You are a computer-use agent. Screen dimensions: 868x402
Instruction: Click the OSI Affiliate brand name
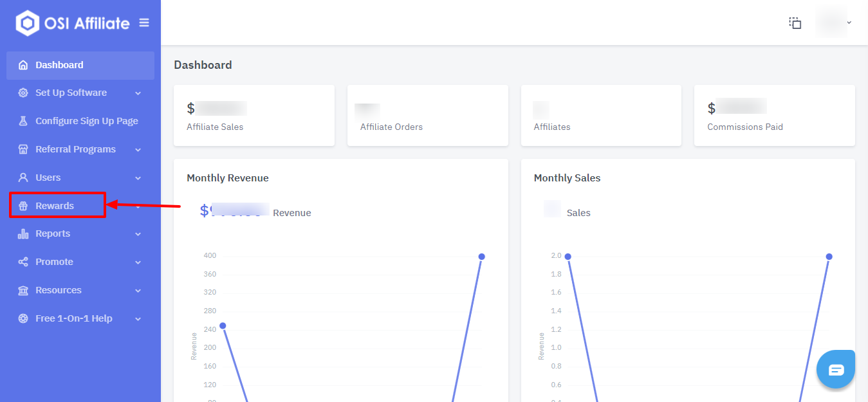[x=87, y=23]
